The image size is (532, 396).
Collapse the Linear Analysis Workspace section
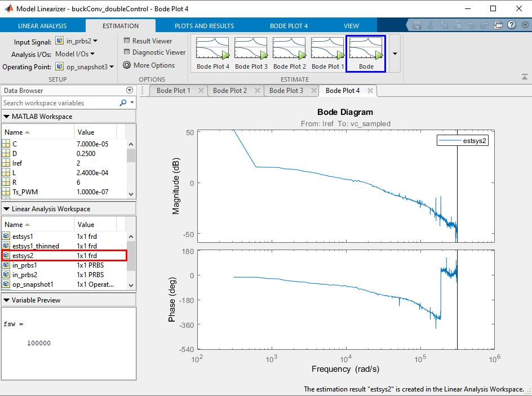click(x=6, y=208)
